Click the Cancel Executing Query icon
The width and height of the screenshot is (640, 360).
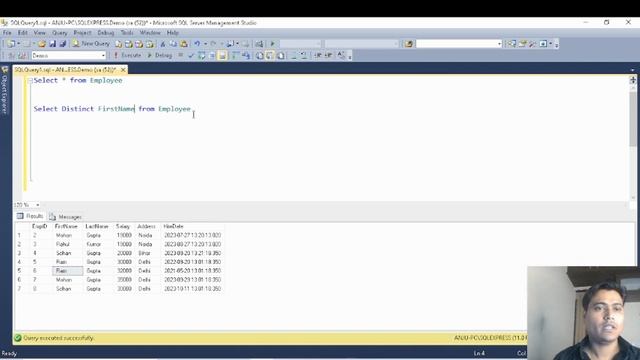click(x=180, y=56)
